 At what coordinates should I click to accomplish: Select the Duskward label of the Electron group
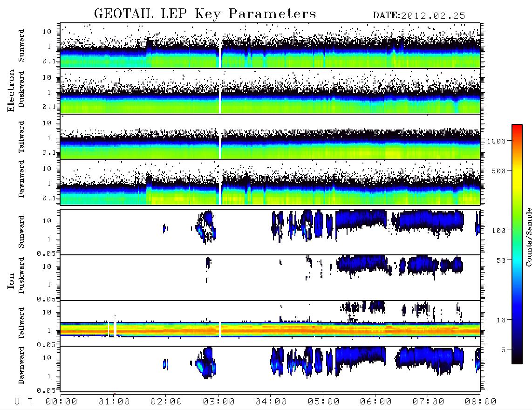coord(21,89)
